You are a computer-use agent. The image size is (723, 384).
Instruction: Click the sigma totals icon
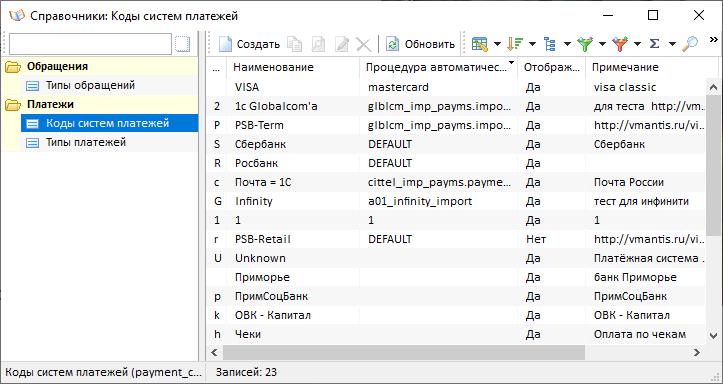point(655,44)
